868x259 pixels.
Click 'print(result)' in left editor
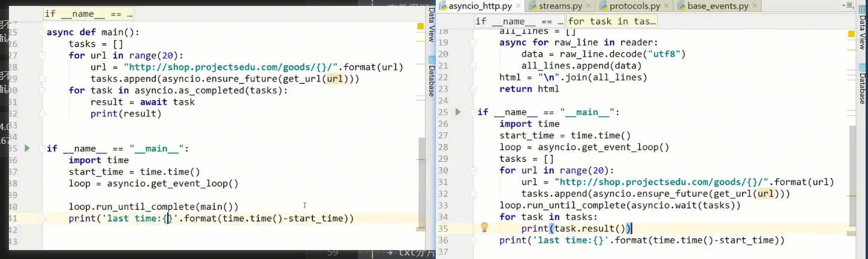coord(126,113)
